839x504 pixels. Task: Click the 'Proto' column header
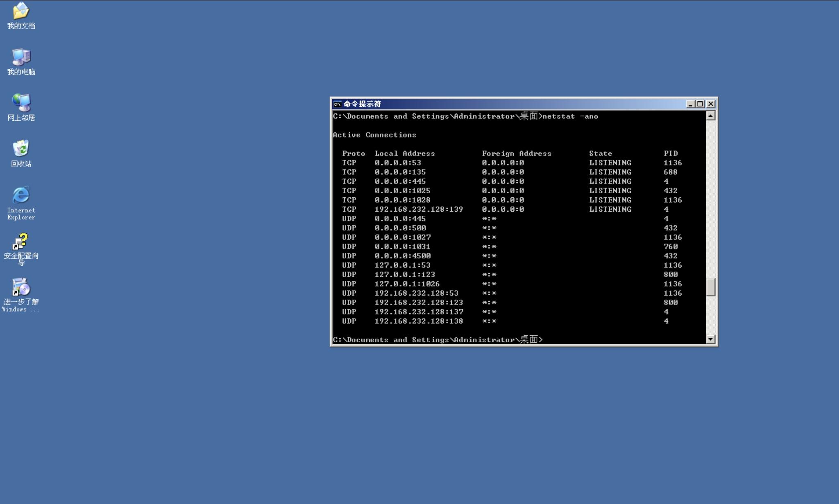pos(354,154)
